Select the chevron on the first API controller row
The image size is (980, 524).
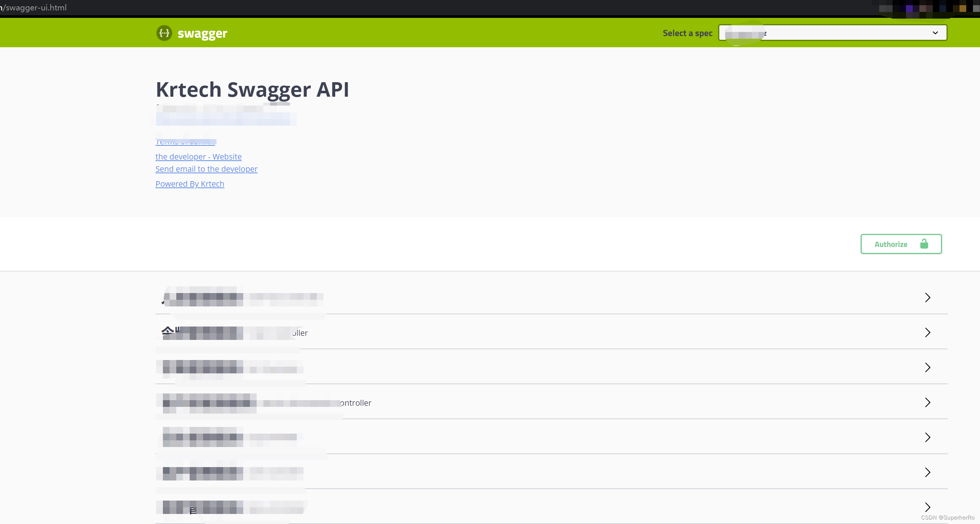coord(928,298)
